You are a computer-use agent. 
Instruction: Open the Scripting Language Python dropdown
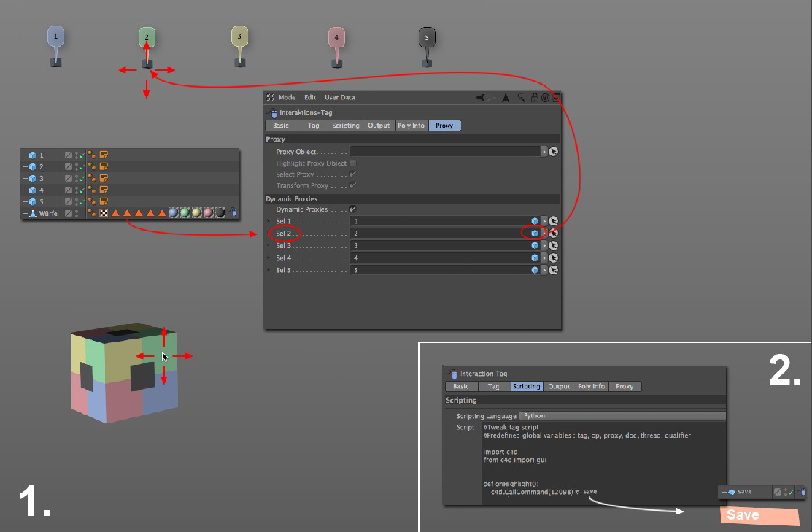coord(622,416)
